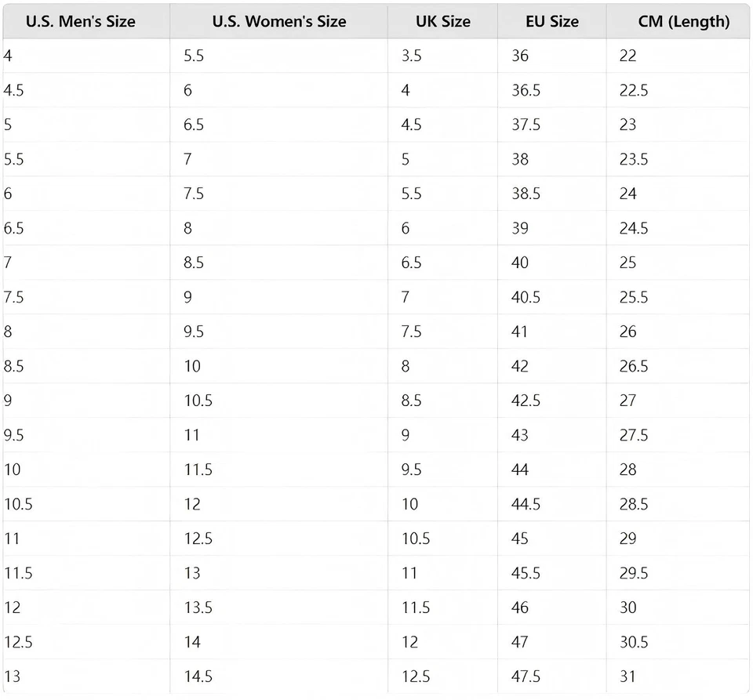Viewport: 753px width, 700px height.
Task: Click EU size 47.5 cell
Action: coord(526,676)
